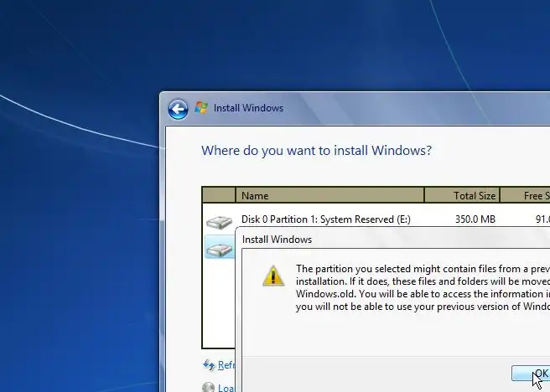The image size is (550, 392).
Task: Click the warning icon in the dialog
Action: (x=273, y=276)
